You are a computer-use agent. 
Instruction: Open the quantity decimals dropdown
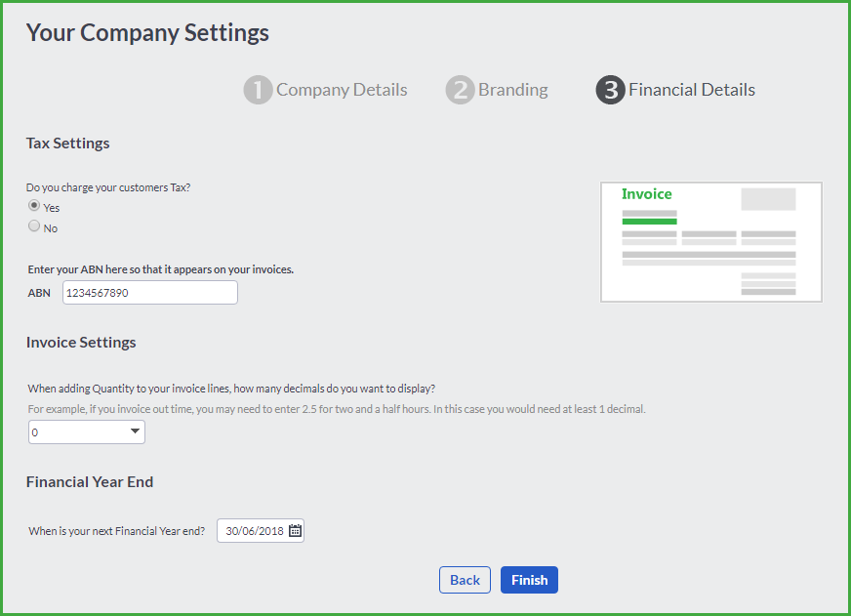[x=86, y=432]
